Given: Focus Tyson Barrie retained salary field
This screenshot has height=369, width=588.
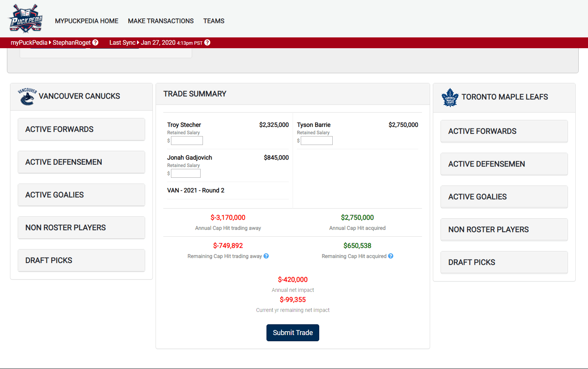Looking at the screenshot, I should (x=317, y=141).
